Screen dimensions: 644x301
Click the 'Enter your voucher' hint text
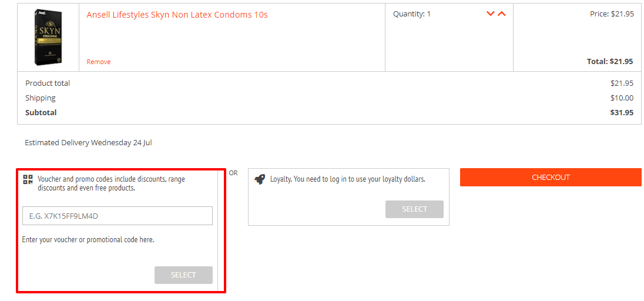(88, 240)
